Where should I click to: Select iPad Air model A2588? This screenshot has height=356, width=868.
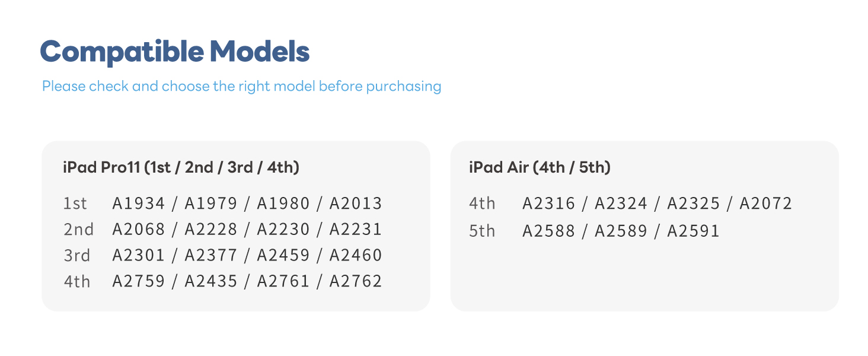548,231
